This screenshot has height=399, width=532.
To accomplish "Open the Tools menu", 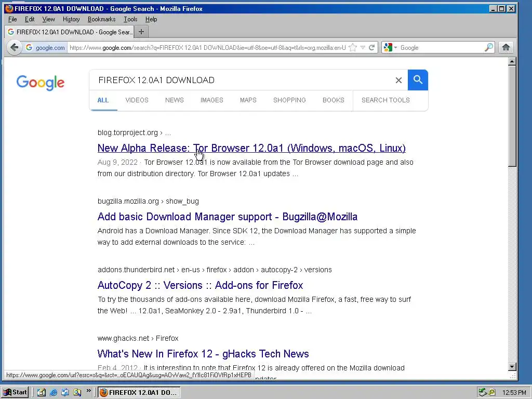I will (130, 19).
